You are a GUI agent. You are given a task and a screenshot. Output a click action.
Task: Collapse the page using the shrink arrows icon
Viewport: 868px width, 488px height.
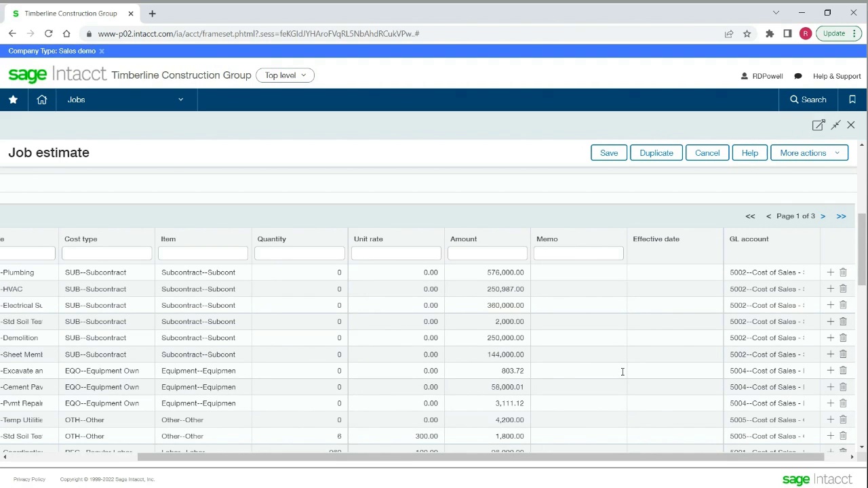point(836,125)
